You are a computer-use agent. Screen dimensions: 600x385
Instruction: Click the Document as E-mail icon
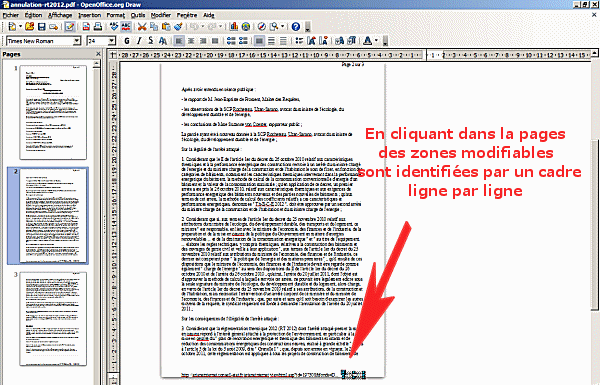pos(54,27)
